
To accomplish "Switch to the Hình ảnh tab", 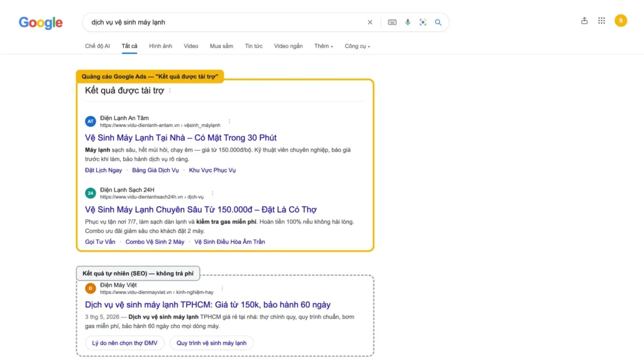I will click(160, 46).
